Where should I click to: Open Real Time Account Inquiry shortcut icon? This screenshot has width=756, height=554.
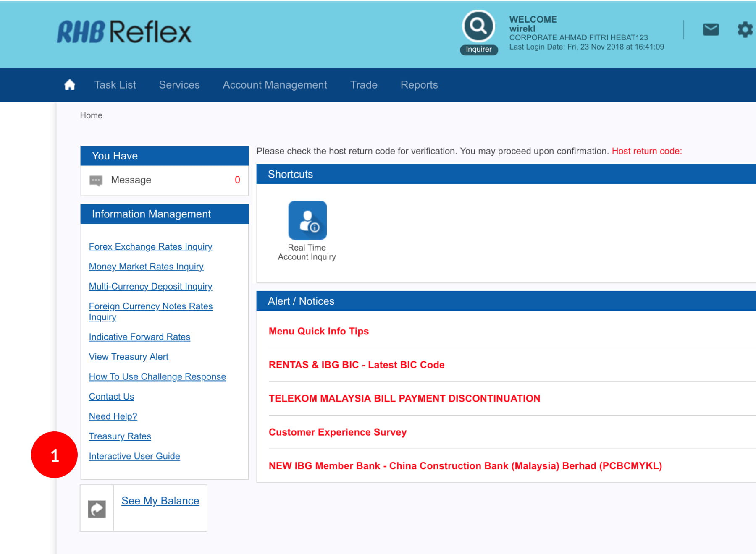[x=307, y=220]
